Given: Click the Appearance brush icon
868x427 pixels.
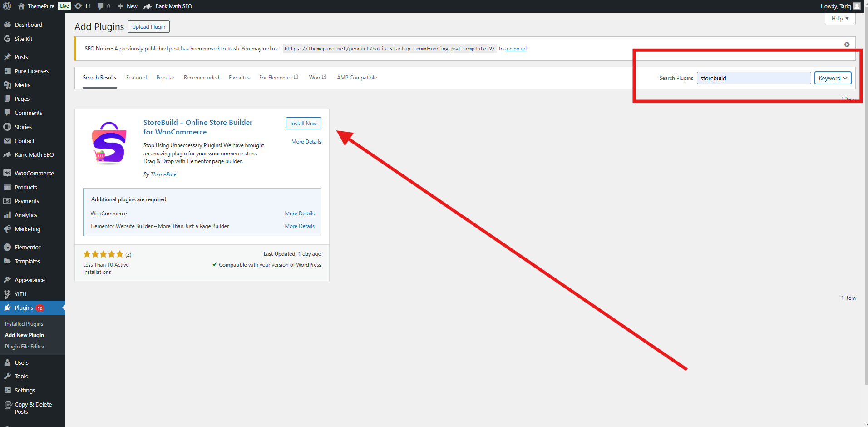Looking at the screenshot, I should tap(7, 280).
